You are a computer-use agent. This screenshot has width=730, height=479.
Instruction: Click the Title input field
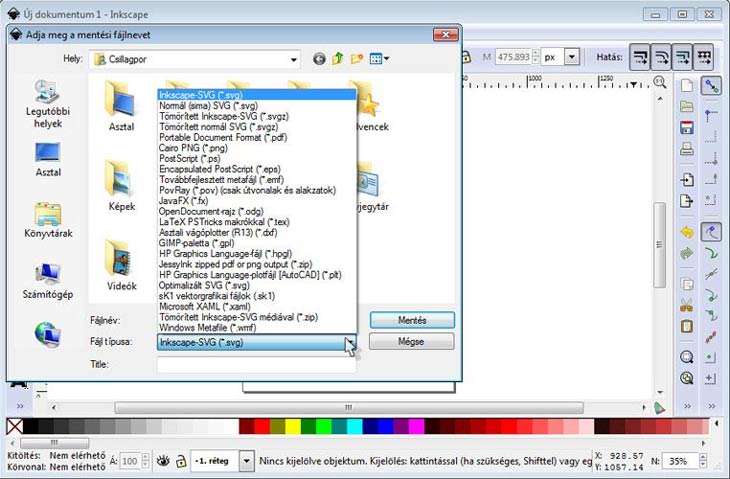click(x=255, y=365)
